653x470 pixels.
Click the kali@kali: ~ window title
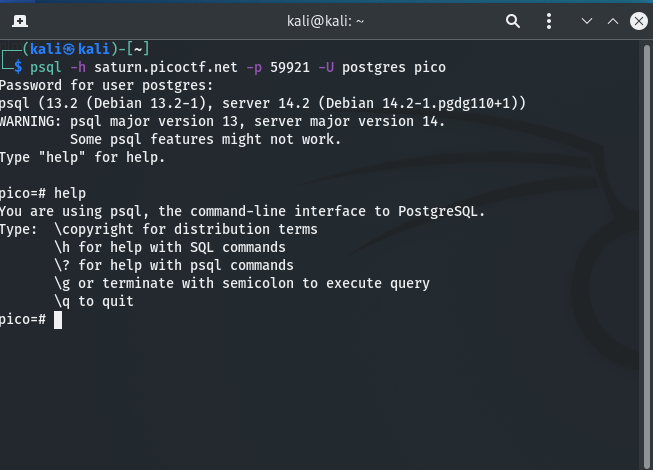pyautogui.click(x=326, y=20)
